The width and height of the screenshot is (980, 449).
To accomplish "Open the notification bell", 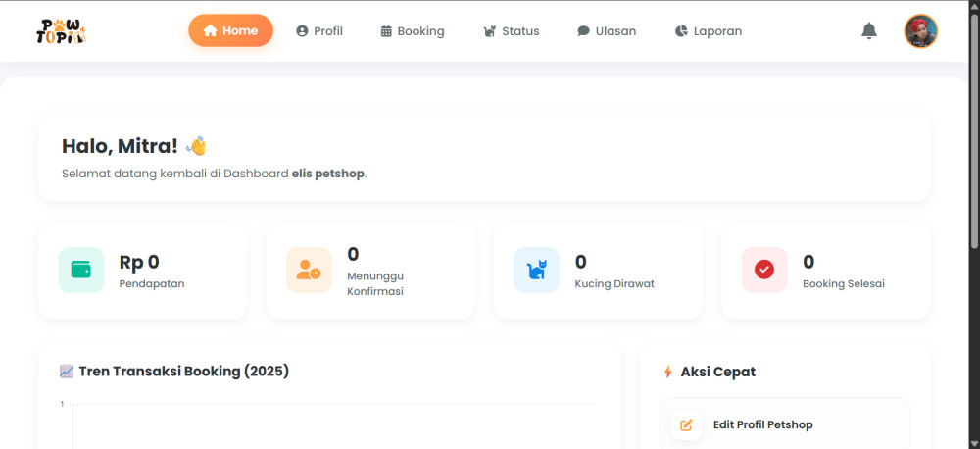I will pyautogui.click(x=868, y=31).
